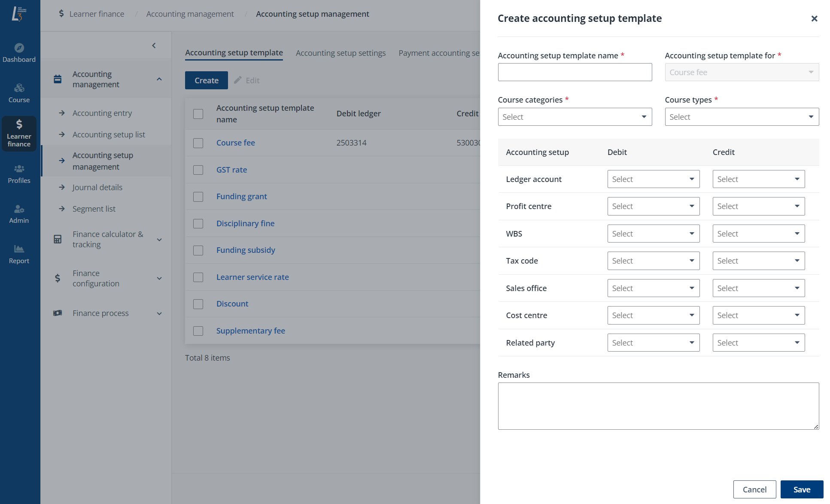Open the Course types dropdown
The width and height of the screenshot is (830, 504).
pyautogui.click(x=742, y=116)
